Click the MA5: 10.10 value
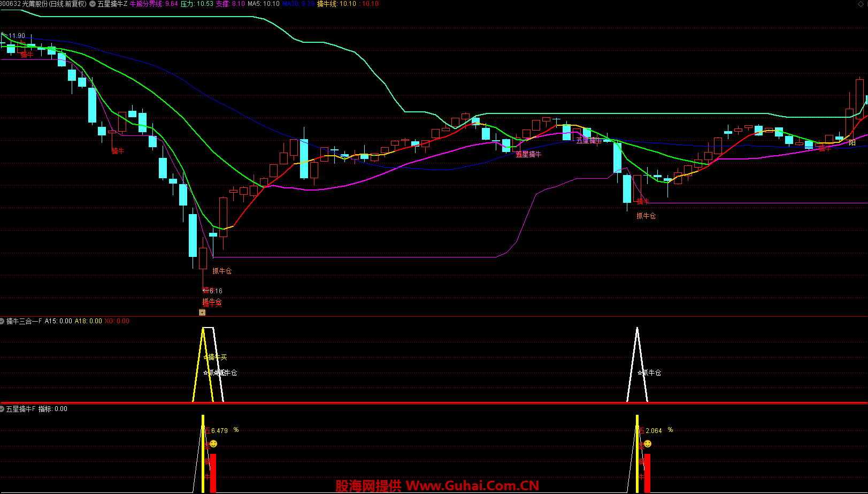Screen dimensions: 868x494 264,4
